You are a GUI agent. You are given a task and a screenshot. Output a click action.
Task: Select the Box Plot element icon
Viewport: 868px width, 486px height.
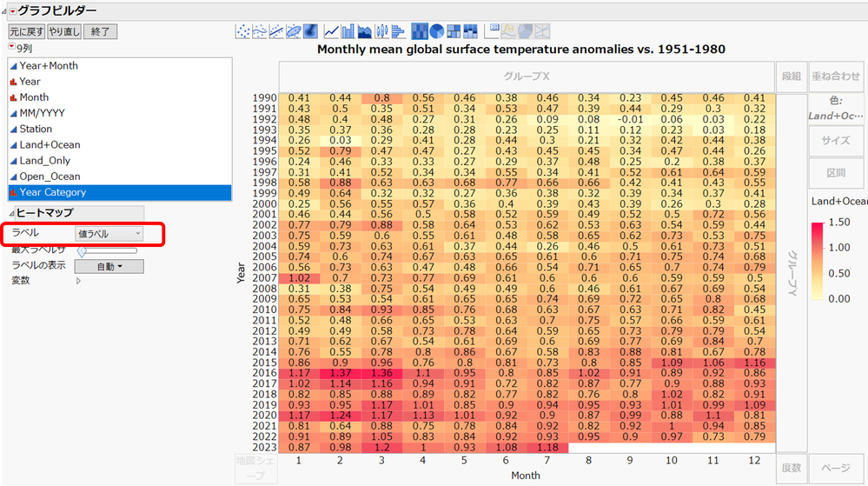(381, 31)
